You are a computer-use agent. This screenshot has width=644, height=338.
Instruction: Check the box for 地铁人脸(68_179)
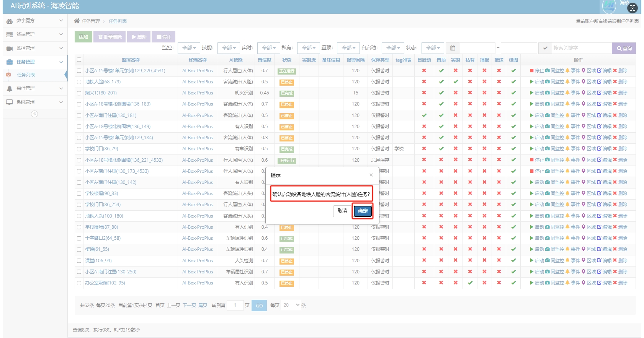click(x=79, y=82)
